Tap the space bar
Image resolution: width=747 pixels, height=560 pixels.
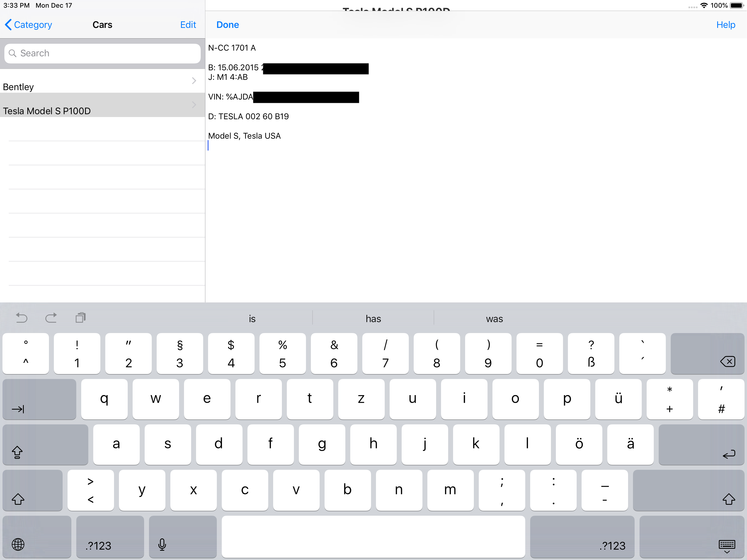(x=373, y=537)
